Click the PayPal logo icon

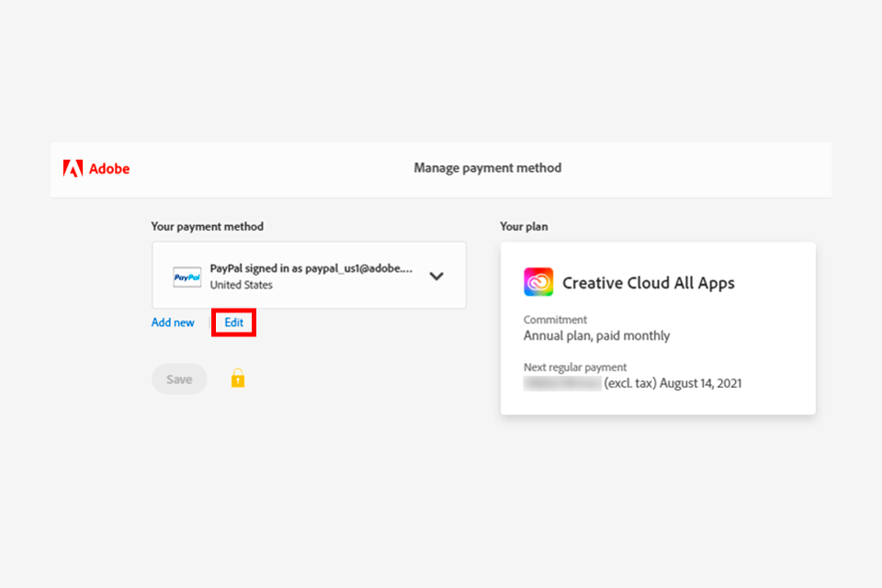[187, 277]
